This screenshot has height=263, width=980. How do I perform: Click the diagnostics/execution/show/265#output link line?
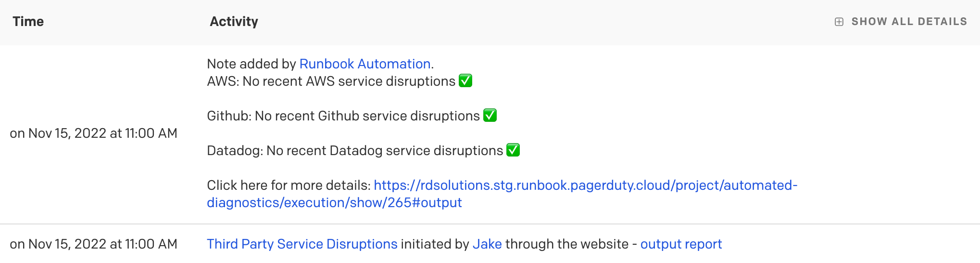pos(334,203)
